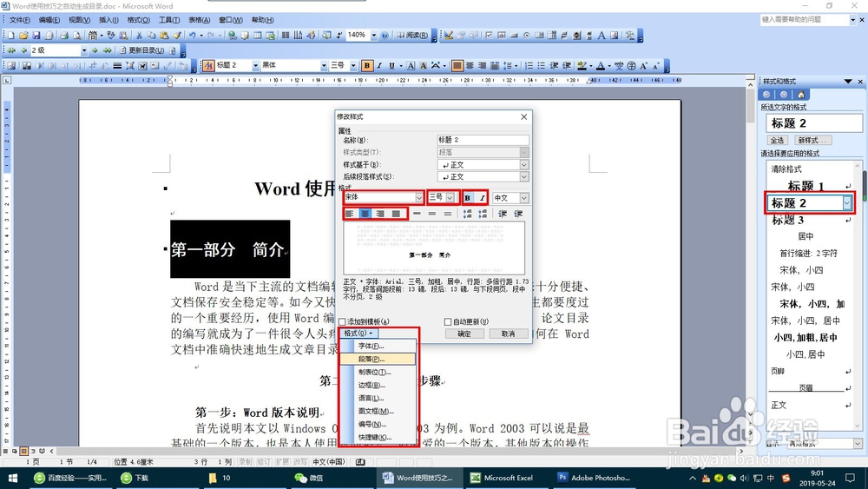Click the Print icon in the standard toolbar
Viewport: 868px width, 489px height.
pyautogui.click(x=63, y=36)
